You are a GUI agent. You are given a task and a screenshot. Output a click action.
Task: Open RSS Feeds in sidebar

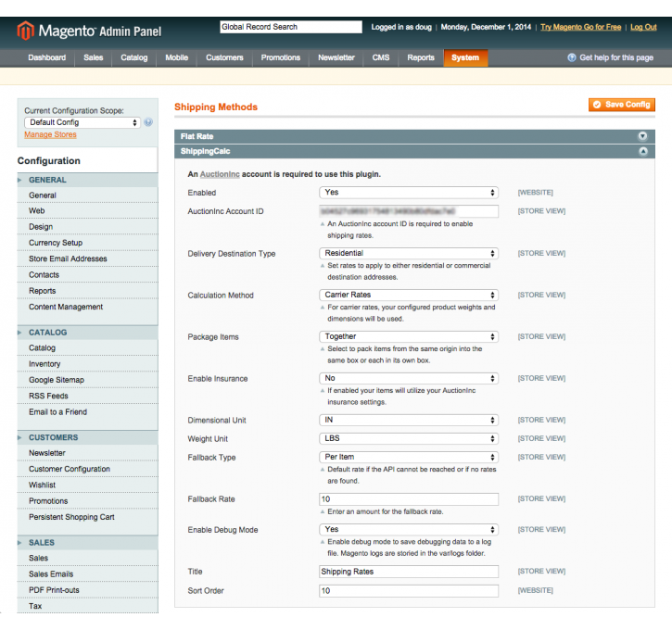[x=87, y=396]
